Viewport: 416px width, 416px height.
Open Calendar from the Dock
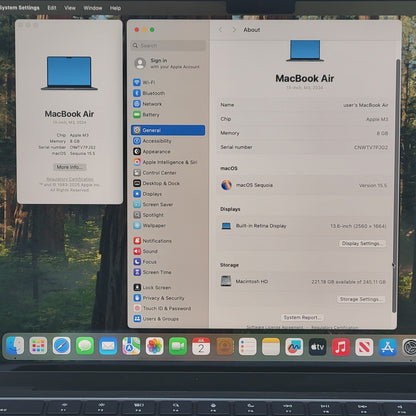click(201, 346)
